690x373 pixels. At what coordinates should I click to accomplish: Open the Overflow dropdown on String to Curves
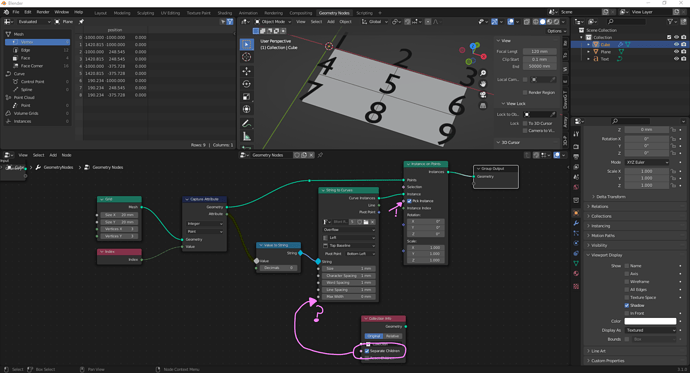click(x=349, y=230)
